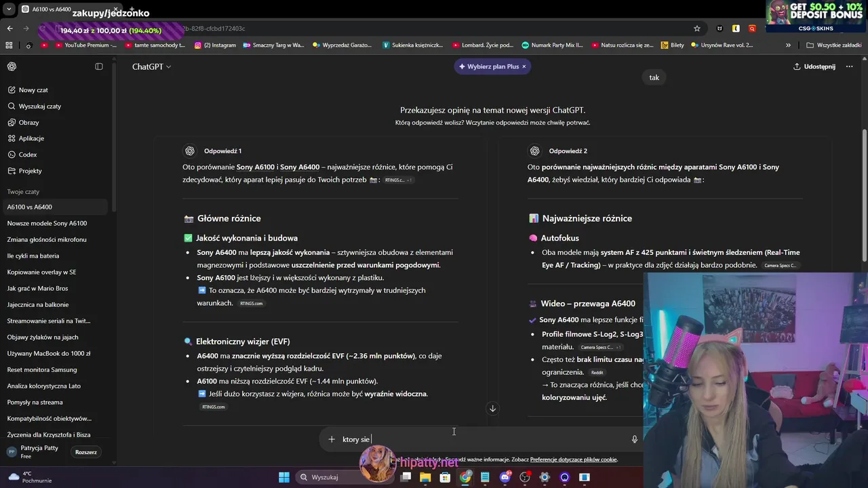Image resolution: width=868 pixels, height=488 pixels.
Task: Open the Wszystkie zakładki folder
Action: point(834,45)
